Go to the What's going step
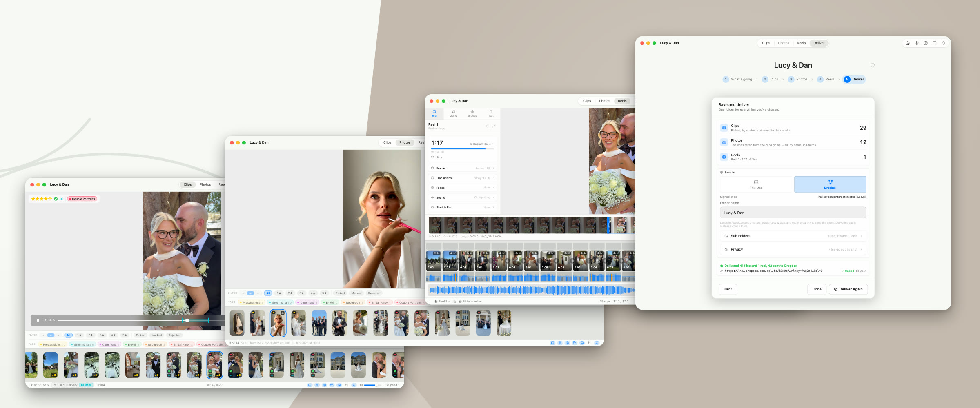Screen dimensions: 980x408 coord(737,79)
